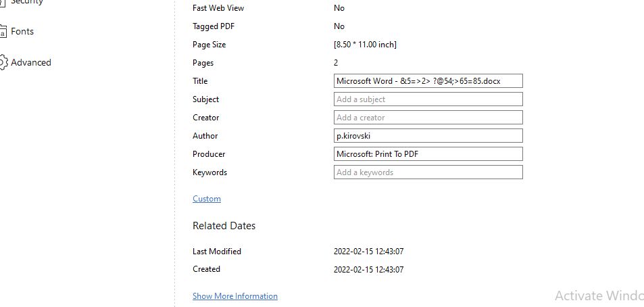Click the Creator text box
Viewport: 644px width, 307px height.
[x=428, y=118]
